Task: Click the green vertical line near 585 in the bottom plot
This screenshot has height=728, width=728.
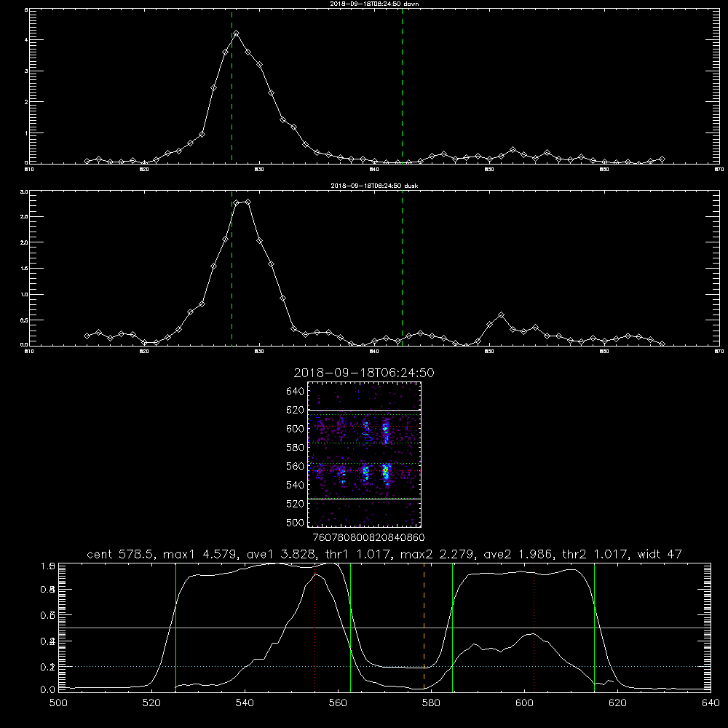Action: (452, 627)
